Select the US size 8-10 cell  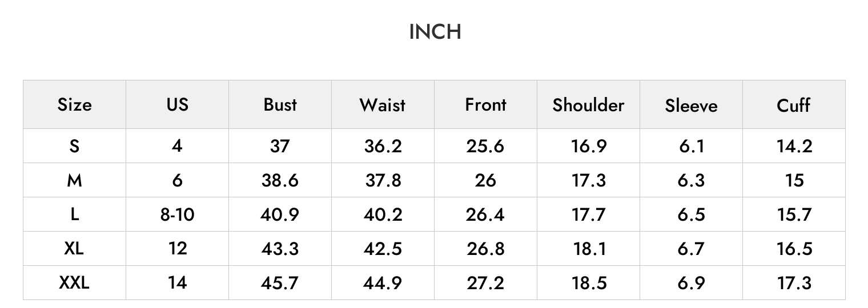(x=177, y=214)
